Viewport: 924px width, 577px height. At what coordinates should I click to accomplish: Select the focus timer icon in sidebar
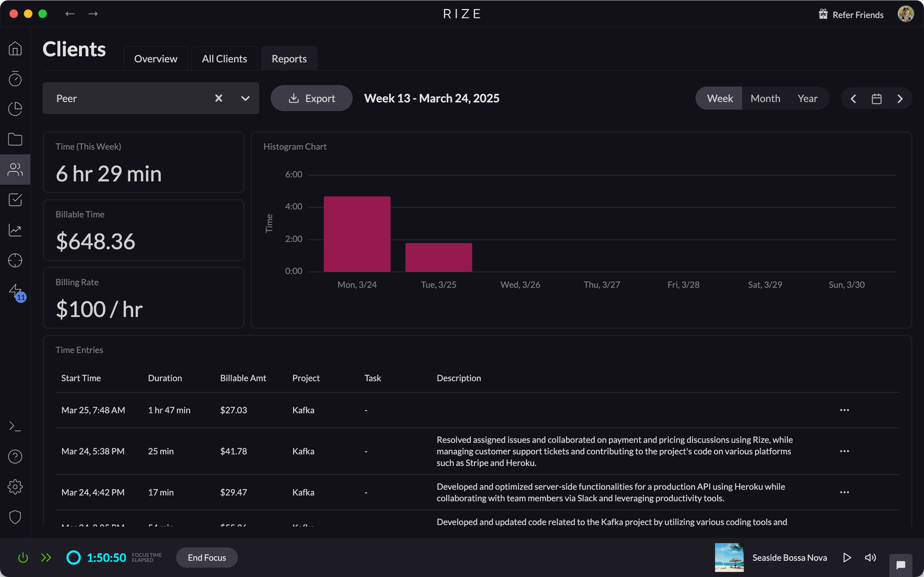tap(15, 79)
